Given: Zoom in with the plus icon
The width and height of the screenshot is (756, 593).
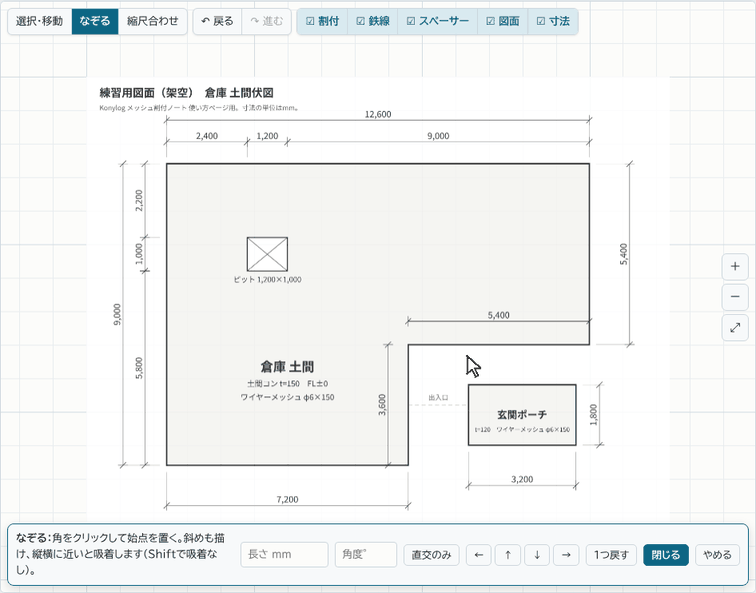Looking at the screenshot, I should 735,266.
